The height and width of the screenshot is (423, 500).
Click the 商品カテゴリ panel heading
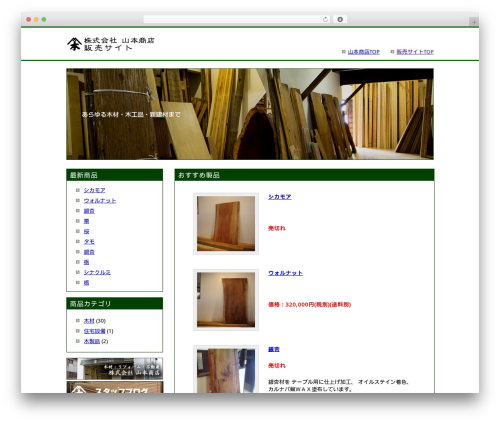coord(115,304)
